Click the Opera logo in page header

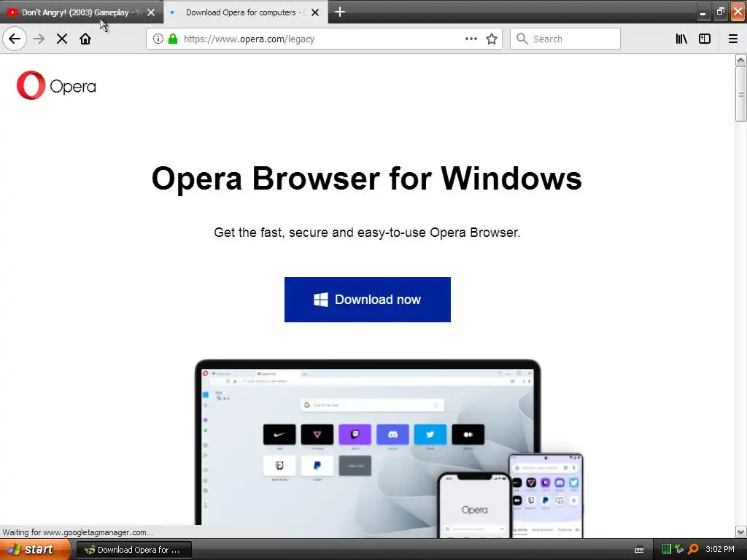(x=56, y=86)
